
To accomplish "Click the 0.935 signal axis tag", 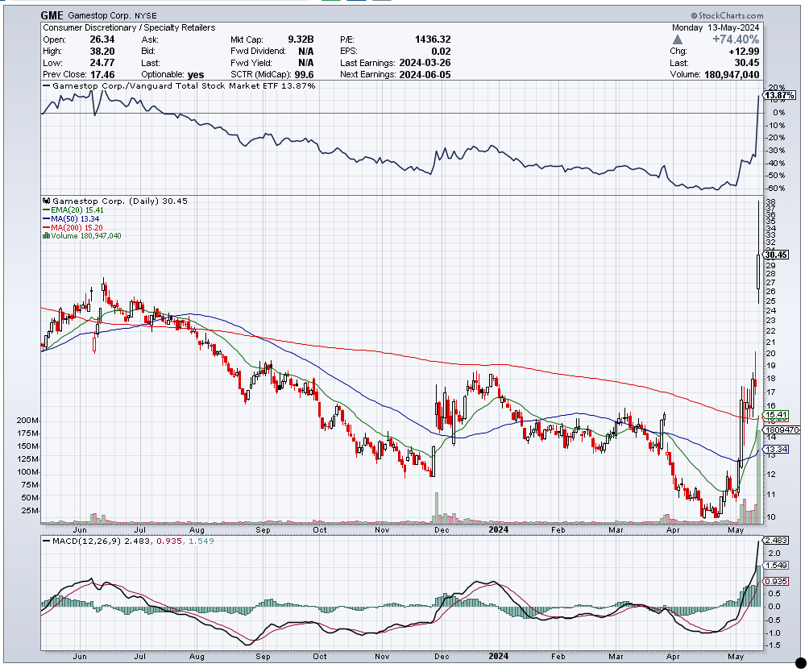I will point(776,582).
